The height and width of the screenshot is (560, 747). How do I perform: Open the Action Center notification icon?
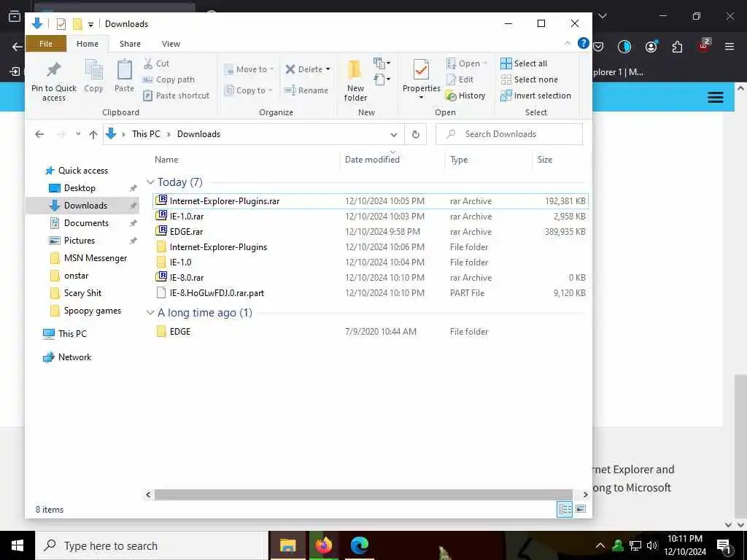[724, 545]
